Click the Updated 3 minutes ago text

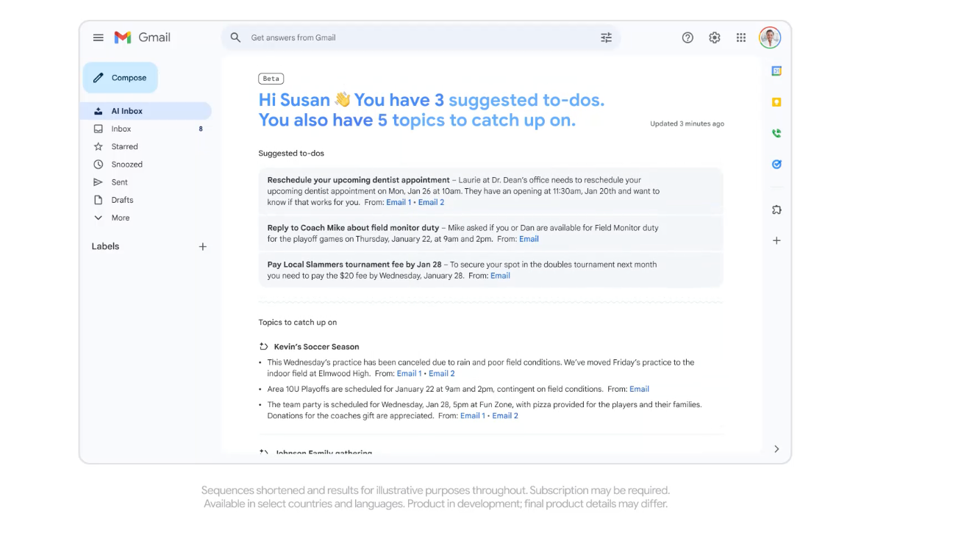click(x=687, y=123)
